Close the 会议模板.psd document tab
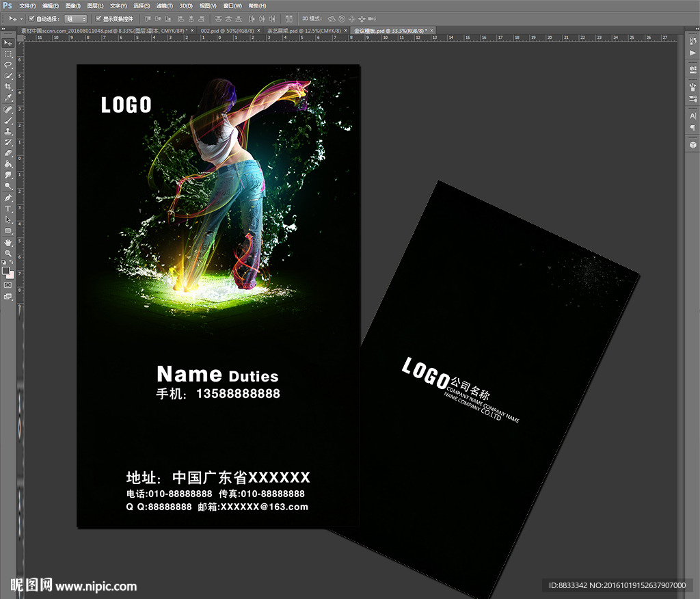Image resolution: width=700 pixels, height=599 pixels. coord(432,31)
